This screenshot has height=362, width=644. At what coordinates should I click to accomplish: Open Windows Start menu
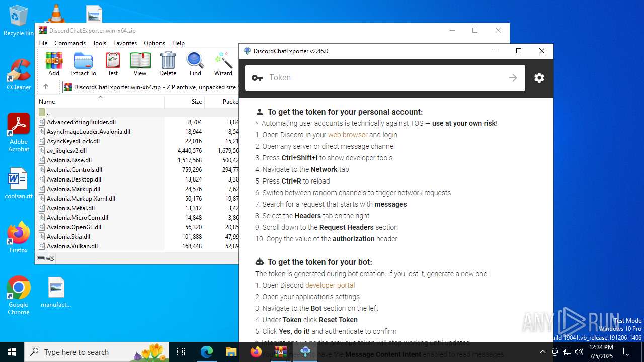12,352
